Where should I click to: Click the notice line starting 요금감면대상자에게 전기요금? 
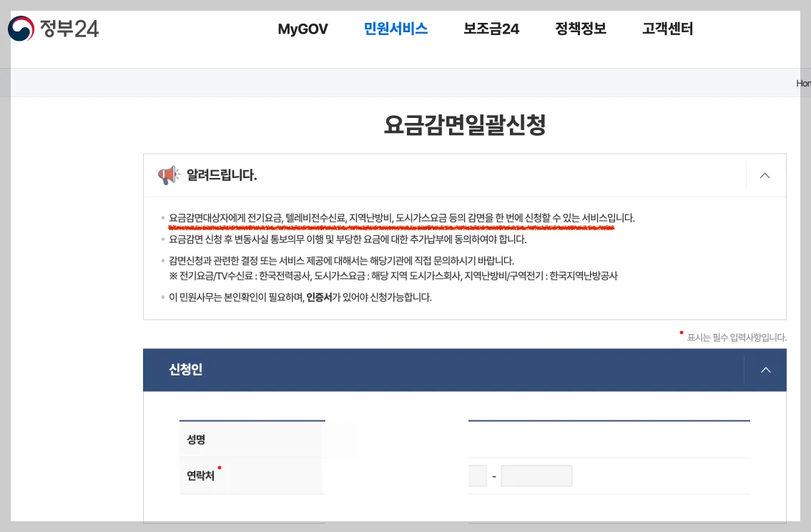coord(401,218)
